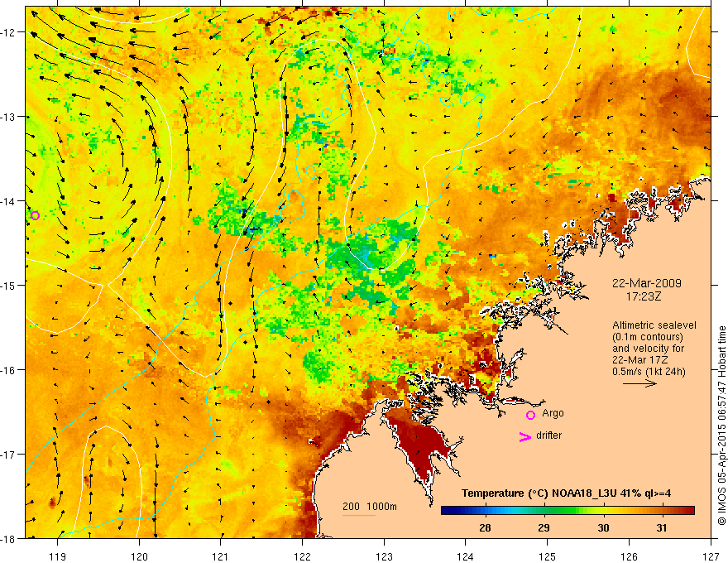This screenshot has width=728, height=563.
Task: Click longitude axis label '122'
Action: click(302, 556)
